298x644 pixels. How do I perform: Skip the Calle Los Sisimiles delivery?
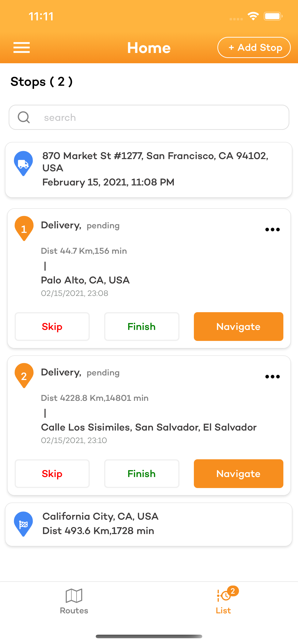point(52,473)
